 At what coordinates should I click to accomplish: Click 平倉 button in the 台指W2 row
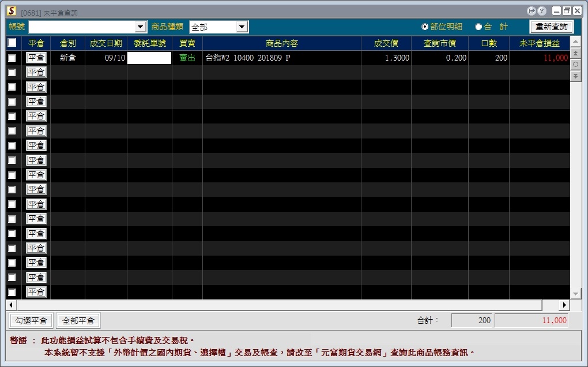[x=36, y=58]
